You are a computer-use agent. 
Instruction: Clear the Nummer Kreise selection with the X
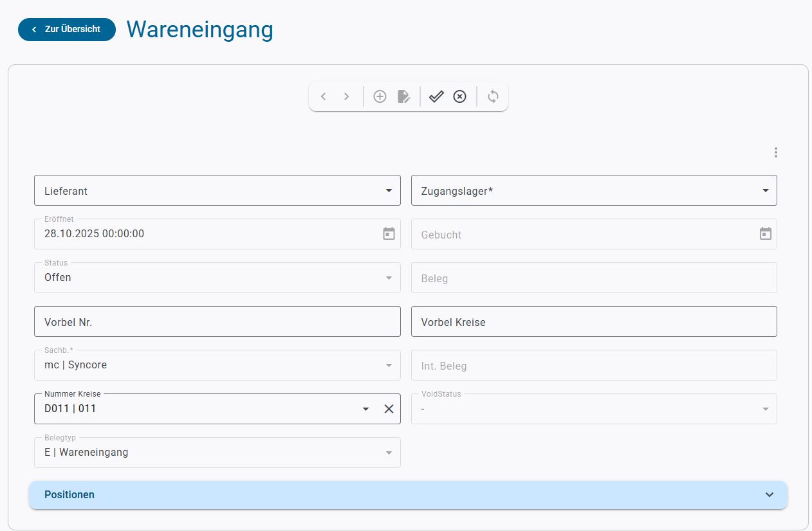(x=389, y=409)
